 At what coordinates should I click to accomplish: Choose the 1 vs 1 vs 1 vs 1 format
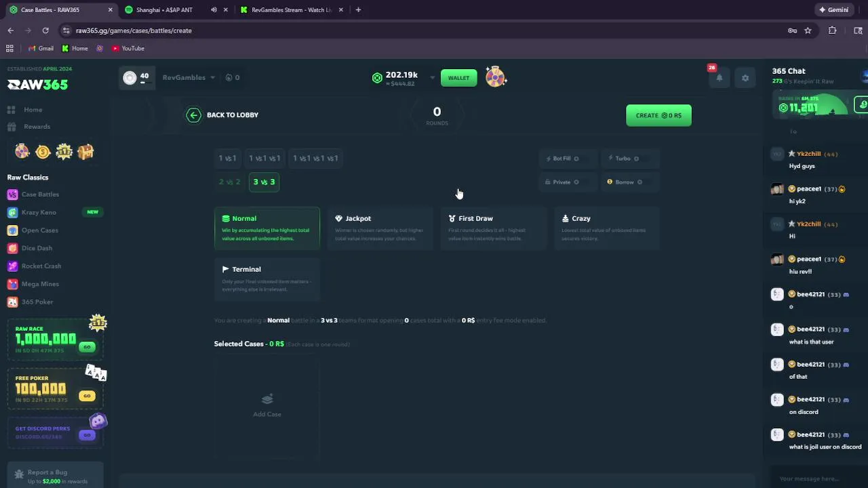(x=315, y=159)
